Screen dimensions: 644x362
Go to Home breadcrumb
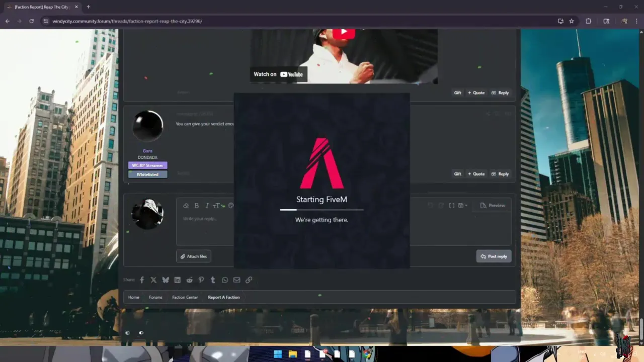[x=133, y=297]
